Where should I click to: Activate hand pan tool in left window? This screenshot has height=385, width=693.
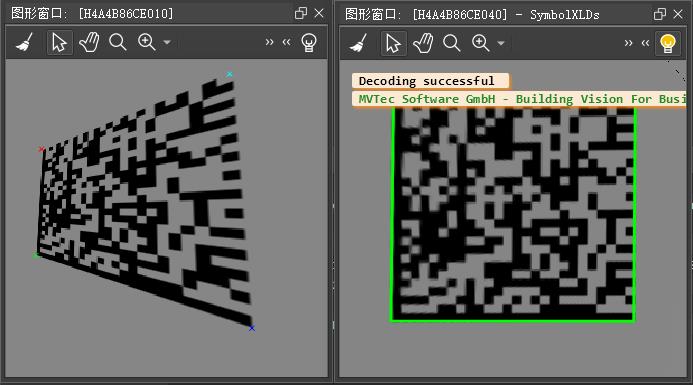pos(89,43)
